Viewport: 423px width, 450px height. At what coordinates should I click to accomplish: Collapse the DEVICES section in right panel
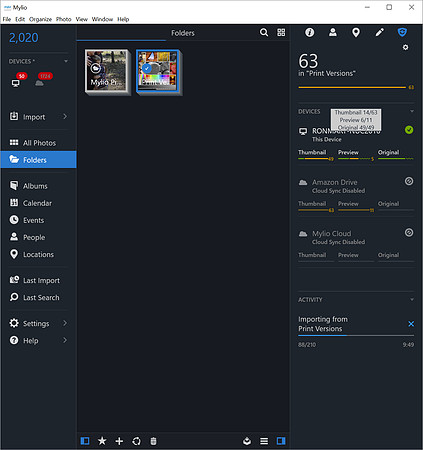click(412, 111)
